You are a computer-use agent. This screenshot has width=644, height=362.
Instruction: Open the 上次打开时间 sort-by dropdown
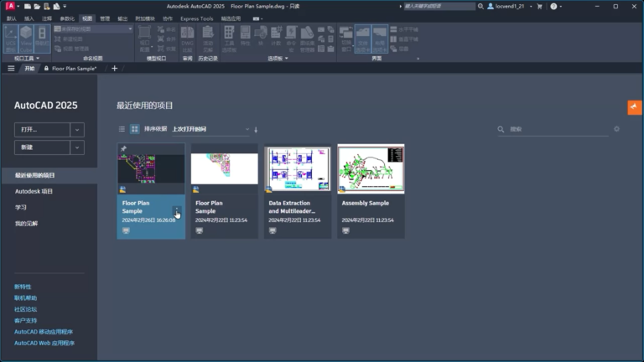[x=210, y=129]
